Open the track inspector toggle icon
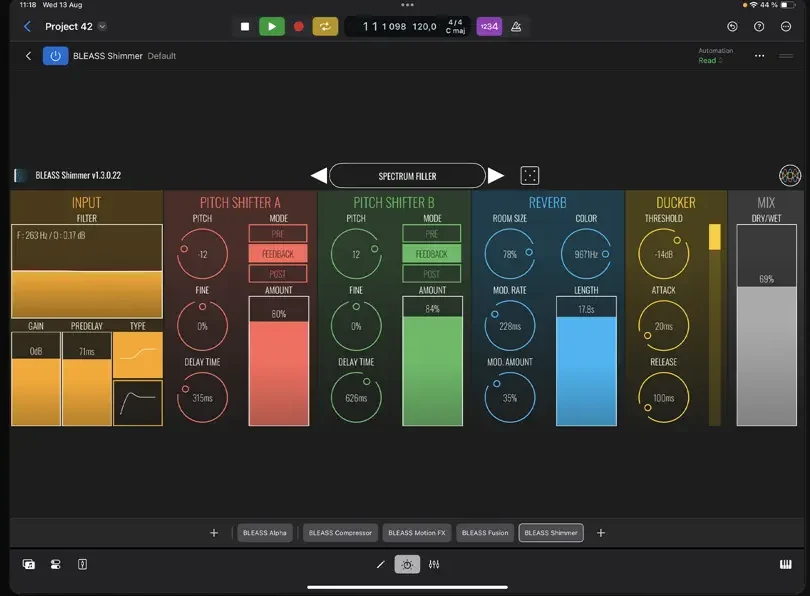 coord(56,564)
